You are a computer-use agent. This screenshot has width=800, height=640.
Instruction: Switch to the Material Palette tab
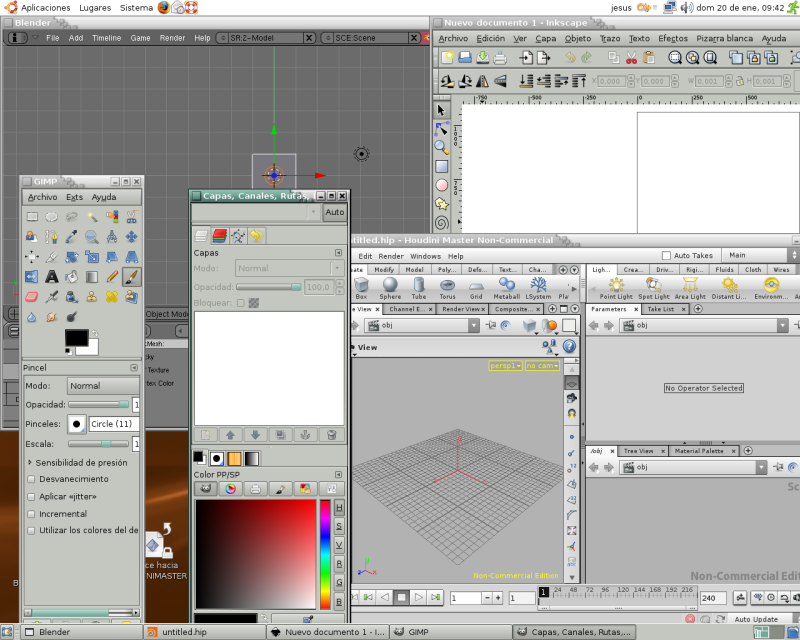point(699,451)
